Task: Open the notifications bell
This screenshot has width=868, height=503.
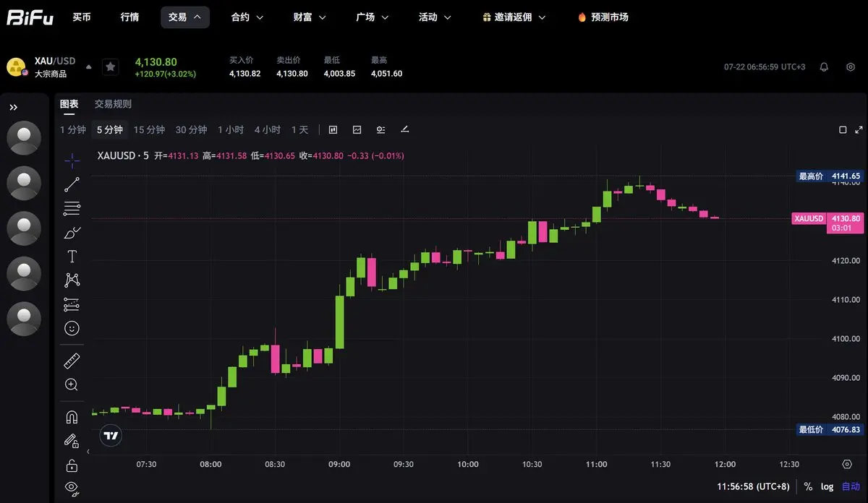Action: 824,66
